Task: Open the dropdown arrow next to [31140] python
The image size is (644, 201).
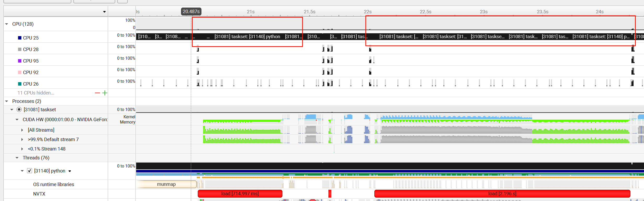Action: point(70,171)
